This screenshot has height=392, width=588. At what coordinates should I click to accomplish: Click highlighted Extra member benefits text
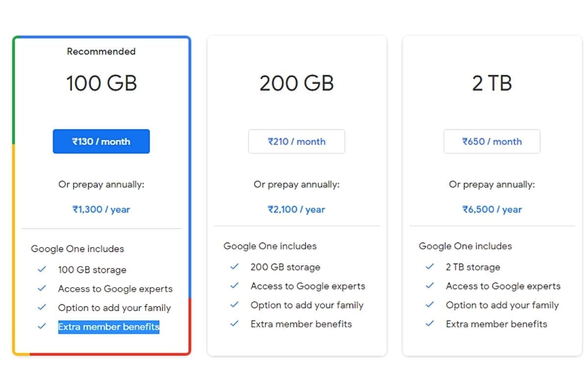pos(109,327)
